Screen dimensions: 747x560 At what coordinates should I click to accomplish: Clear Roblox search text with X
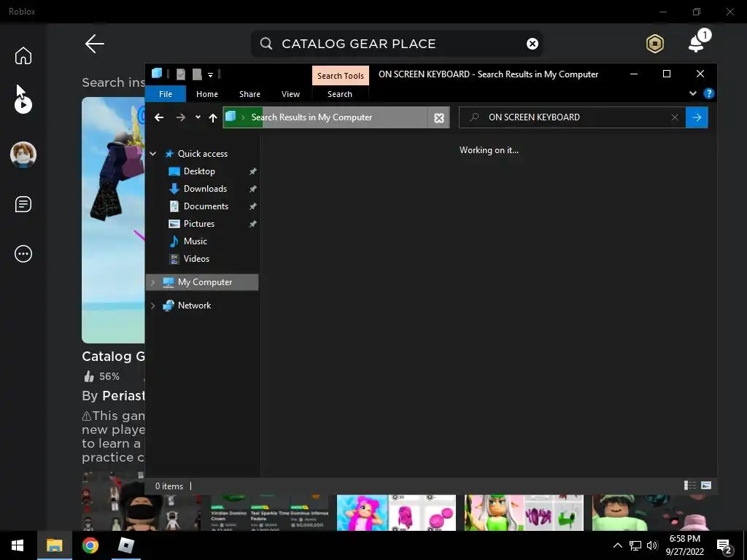[532, 44]
